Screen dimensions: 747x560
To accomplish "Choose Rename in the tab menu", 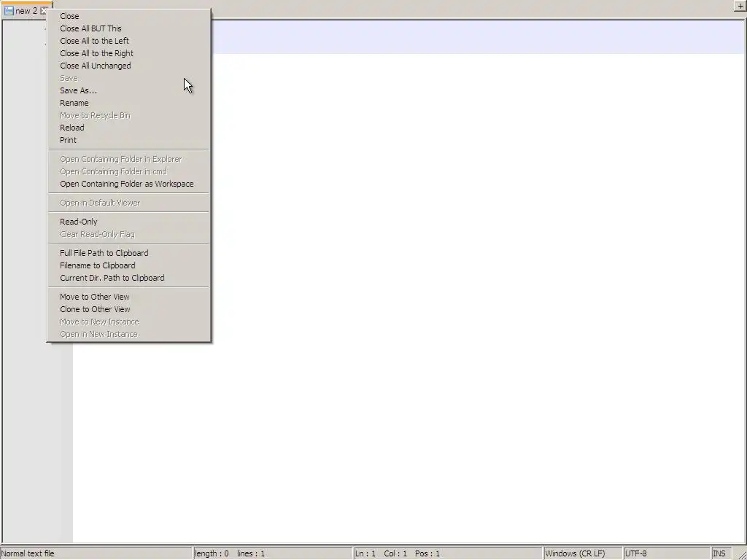I will (129, 103).
